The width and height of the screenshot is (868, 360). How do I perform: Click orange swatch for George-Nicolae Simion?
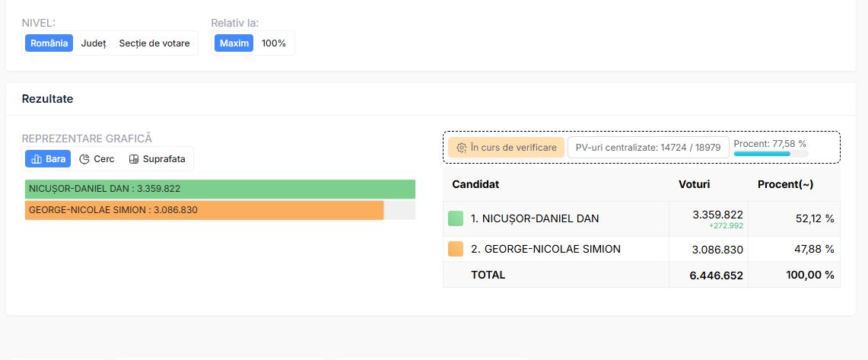tap(456, 249)
